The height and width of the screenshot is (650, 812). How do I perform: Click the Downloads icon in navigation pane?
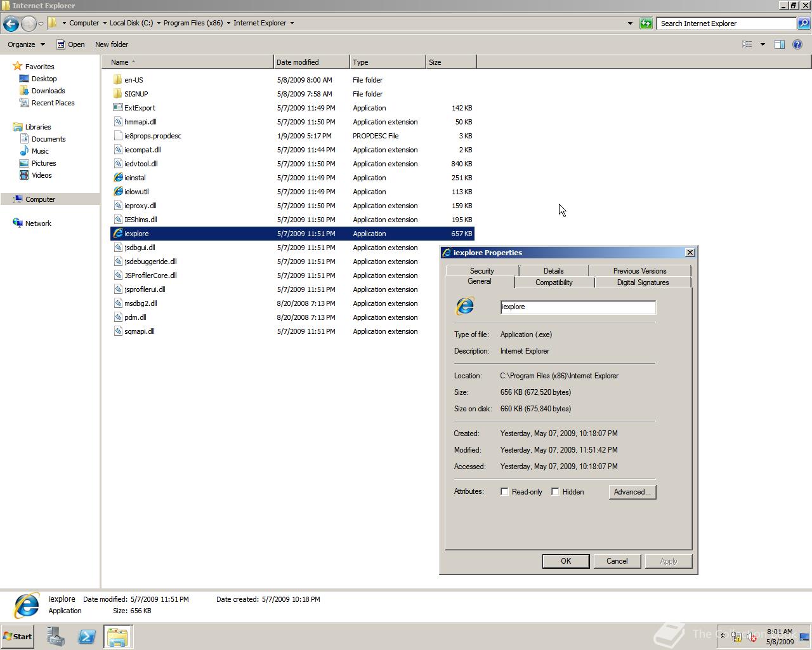point(24,91)
